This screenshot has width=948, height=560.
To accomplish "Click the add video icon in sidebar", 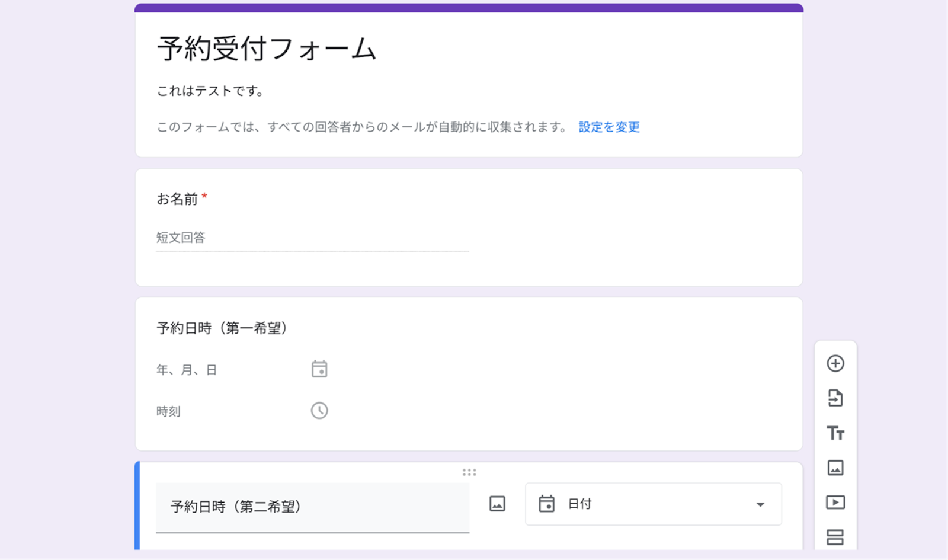I will [835, 503].
